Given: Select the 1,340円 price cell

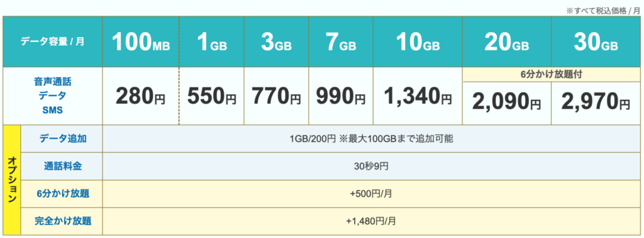Looking at the screenshot, I should pos(418,96).
